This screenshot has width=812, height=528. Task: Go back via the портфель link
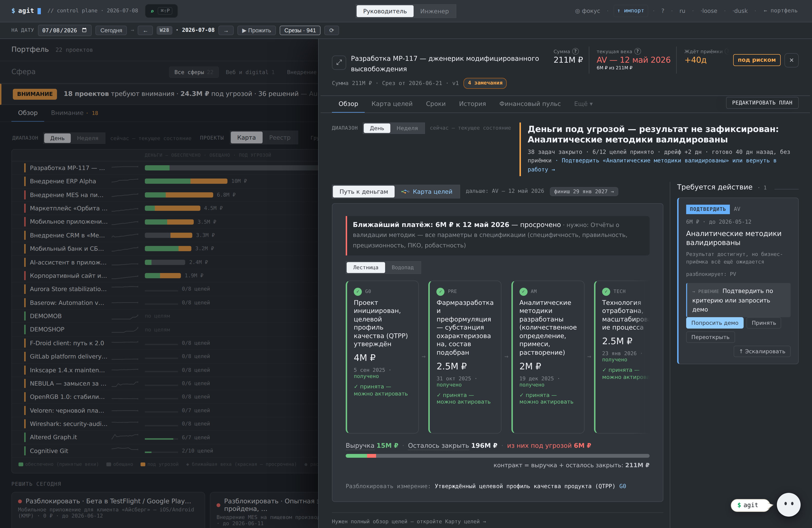[x=780, y=11]
